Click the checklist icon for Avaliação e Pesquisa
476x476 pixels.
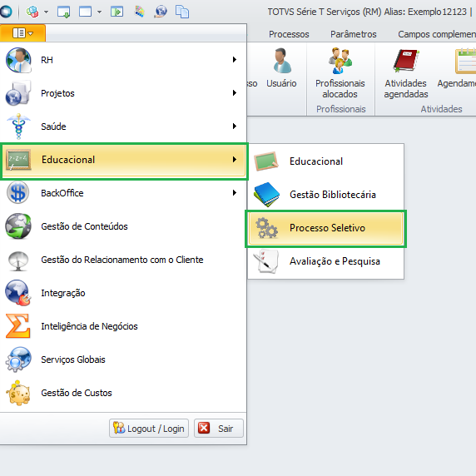pyautogui.click(x=266, y=261)
